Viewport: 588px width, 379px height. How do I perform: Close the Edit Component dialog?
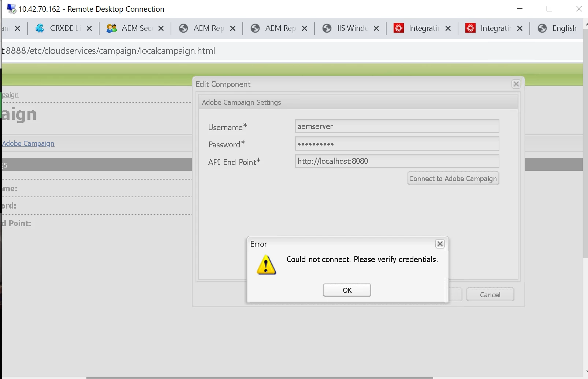pyautogui.click(x=516, y=84)
